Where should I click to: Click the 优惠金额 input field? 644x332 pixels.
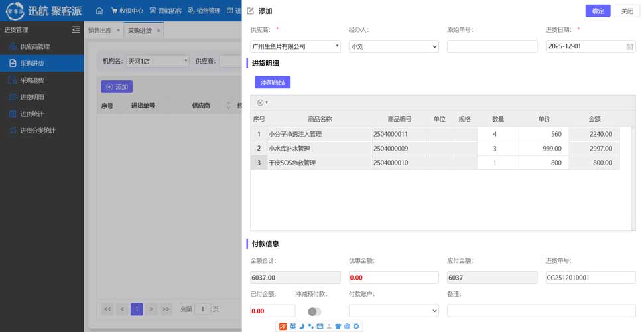click(x=394, y=278)
